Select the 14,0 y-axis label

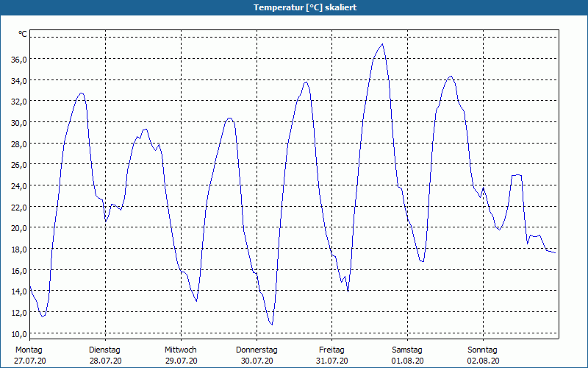(19, 291)
